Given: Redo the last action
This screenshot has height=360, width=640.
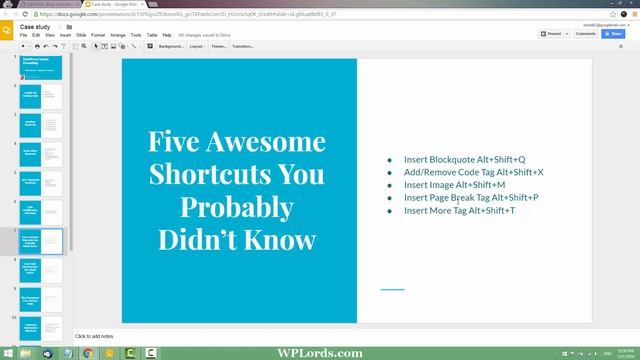Looking at the screenshot, I should point(55,47).
